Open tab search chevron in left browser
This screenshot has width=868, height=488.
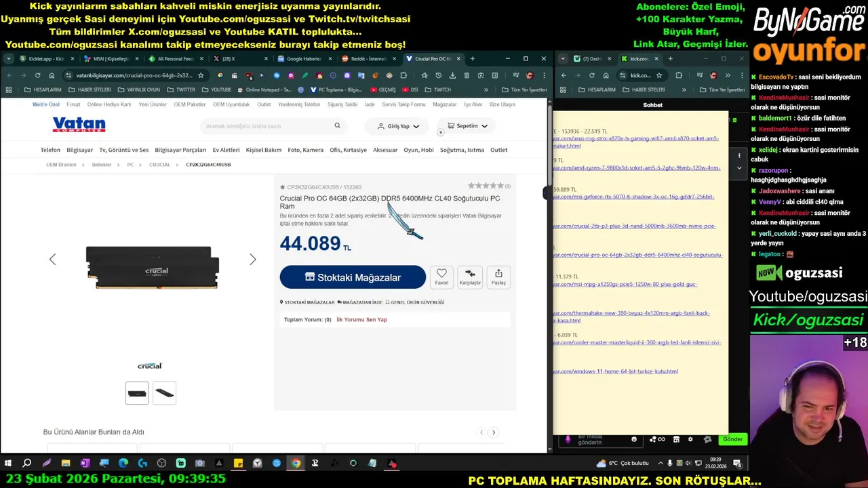[x=8, y=59]
